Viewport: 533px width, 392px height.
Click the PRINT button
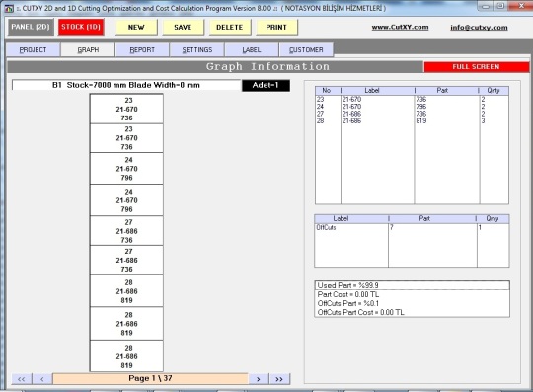(x=276, y=28)
